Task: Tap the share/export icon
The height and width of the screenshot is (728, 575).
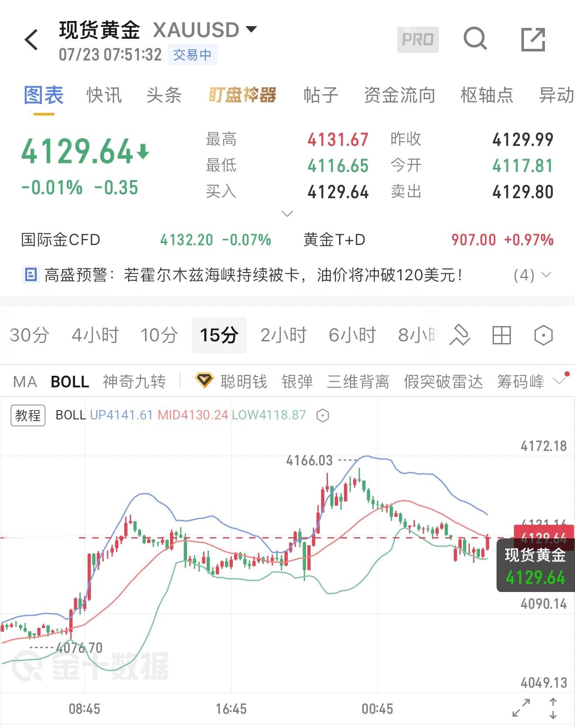Action: [x=533, y=39]
